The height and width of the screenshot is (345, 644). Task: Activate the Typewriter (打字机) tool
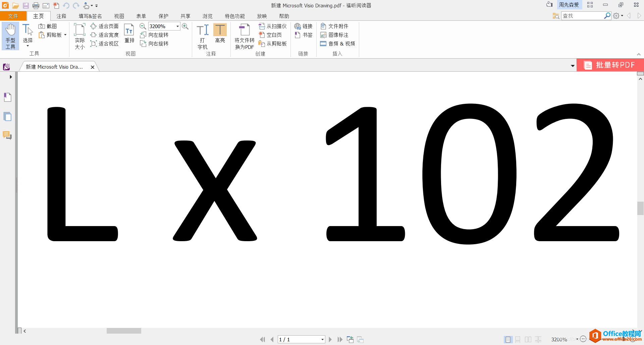coord(203,36)
